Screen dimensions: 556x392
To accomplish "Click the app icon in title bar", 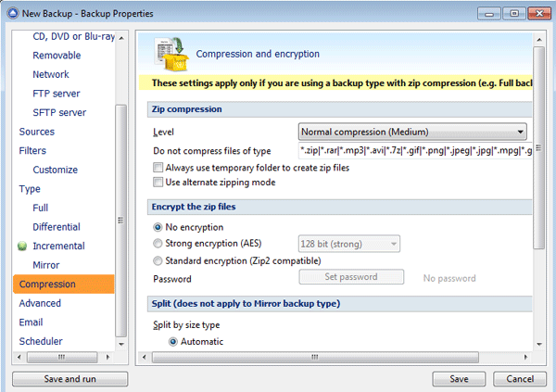I will click(13, 14).
